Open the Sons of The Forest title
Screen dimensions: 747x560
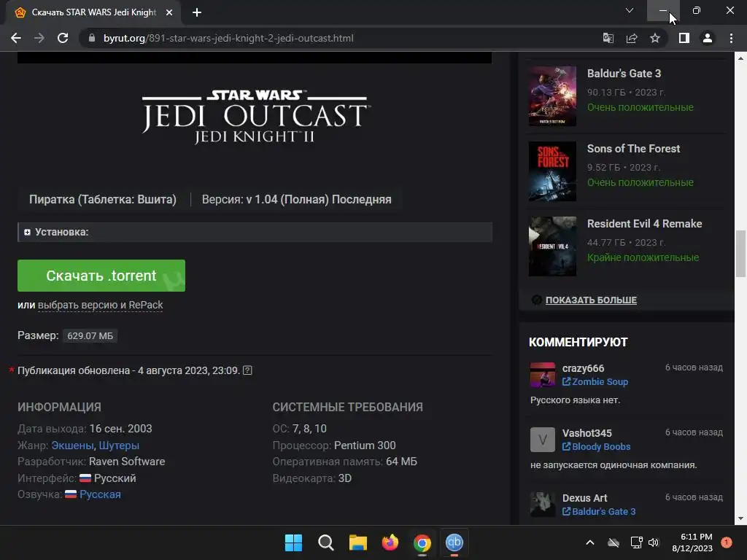point(634,149)
